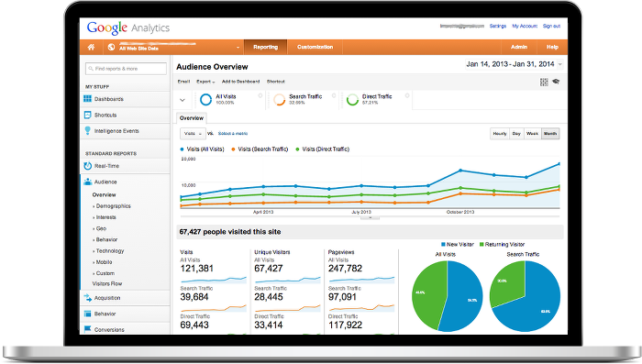Viewport: 642px width, 364px height.
Task: Click the globe property icon
Action: [x=111, y=47]
